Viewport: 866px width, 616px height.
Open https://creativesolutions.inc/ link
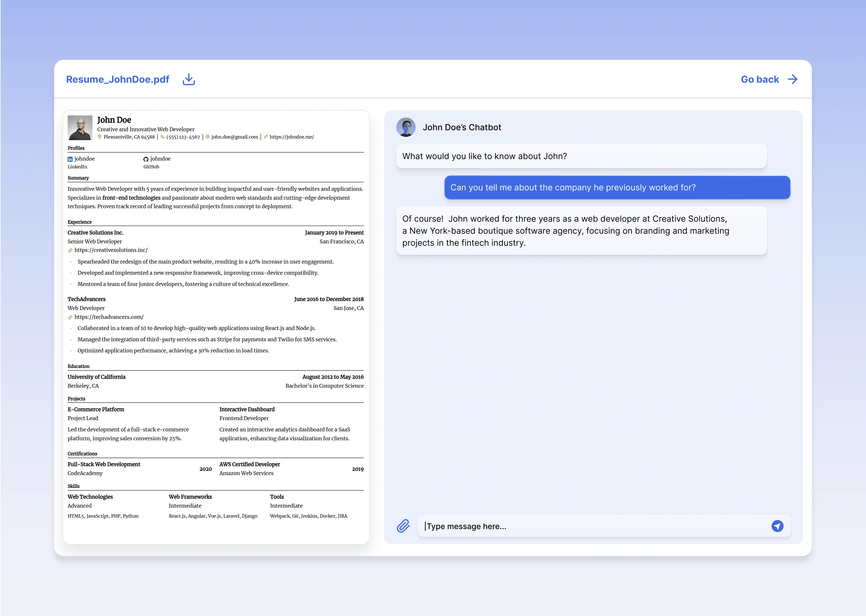[x=111, y=250]
